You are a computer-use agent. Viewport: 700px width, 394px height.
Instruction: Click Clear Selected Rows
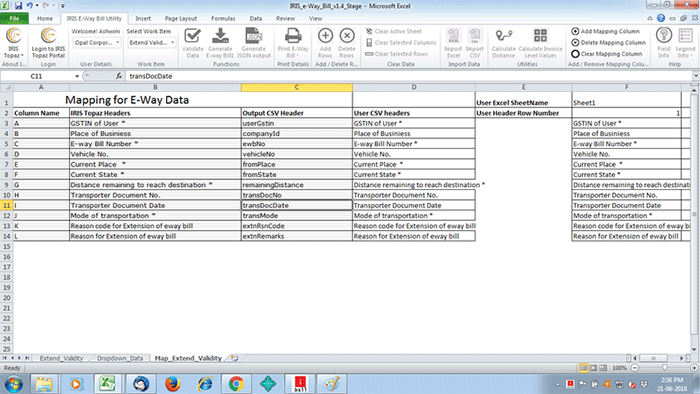click(x=396, y=54)
